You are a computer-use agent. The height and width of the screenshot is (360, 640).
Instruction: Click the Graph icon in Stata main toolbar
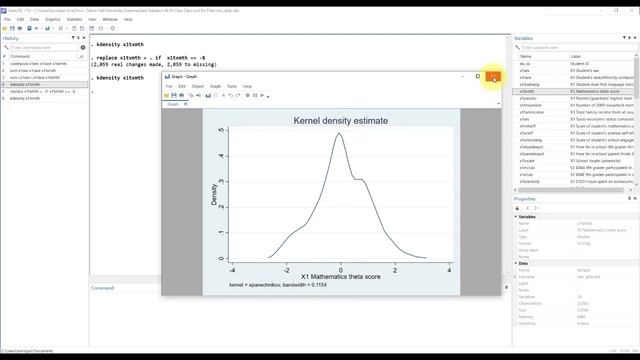click(x=47, y=29)
